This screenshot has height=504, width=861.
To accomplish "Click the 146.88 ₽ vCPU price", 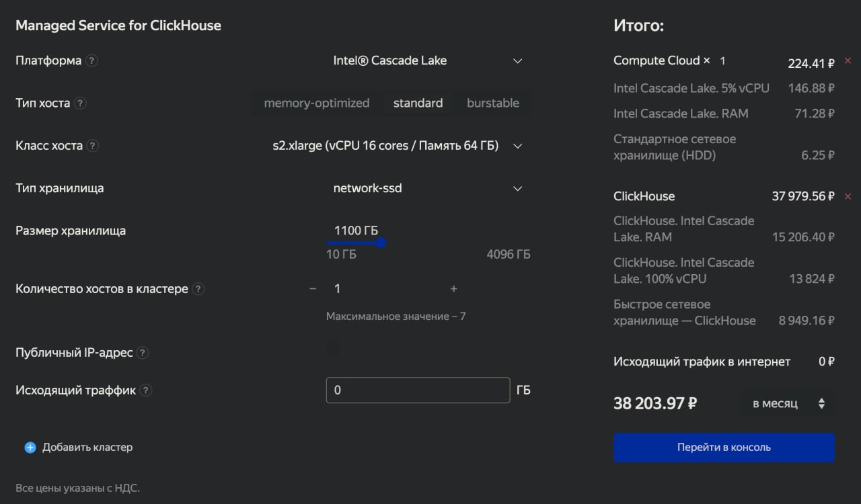I will click(x=811, y=88).
